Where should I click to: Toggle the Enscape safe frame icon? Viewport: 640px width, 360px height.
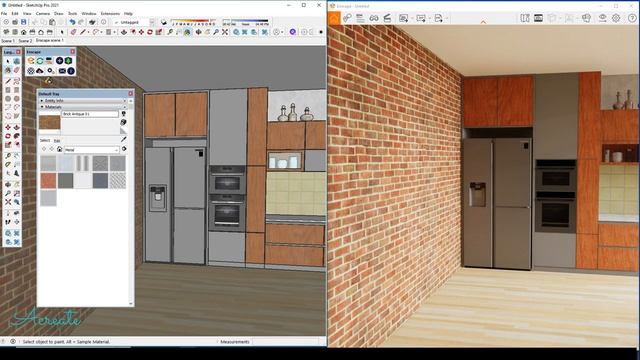(x=538, y=18)
